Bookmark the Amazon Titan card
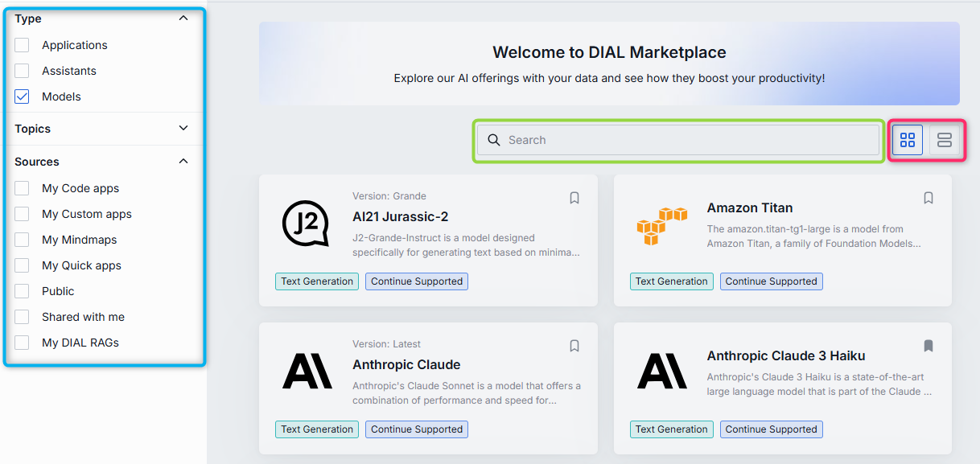The image size is (980, 464). coord(929,198)
